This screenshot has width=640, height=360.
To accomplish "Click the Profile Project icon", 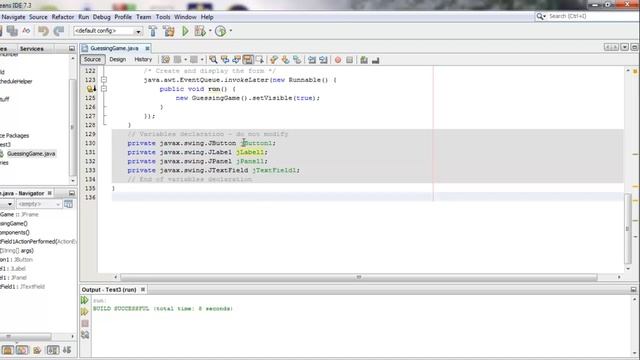I will click(x=220, y=31).
